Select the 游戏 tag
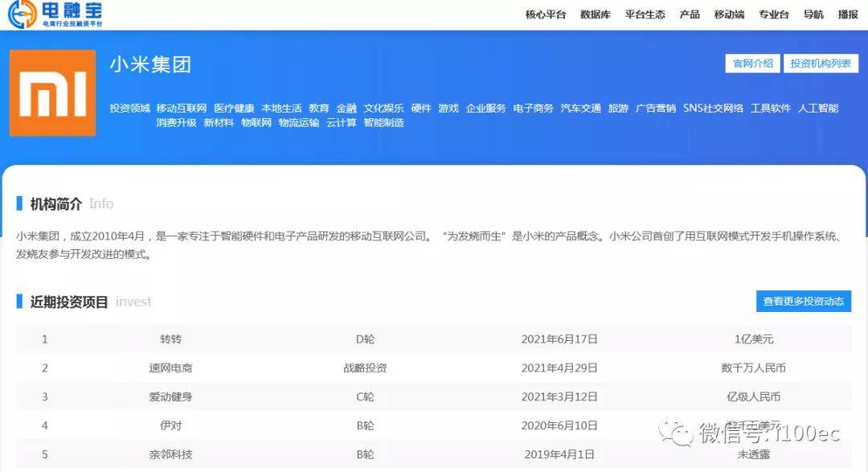Image resolution: width=868 pixels, height=472 pixels. 448,108
